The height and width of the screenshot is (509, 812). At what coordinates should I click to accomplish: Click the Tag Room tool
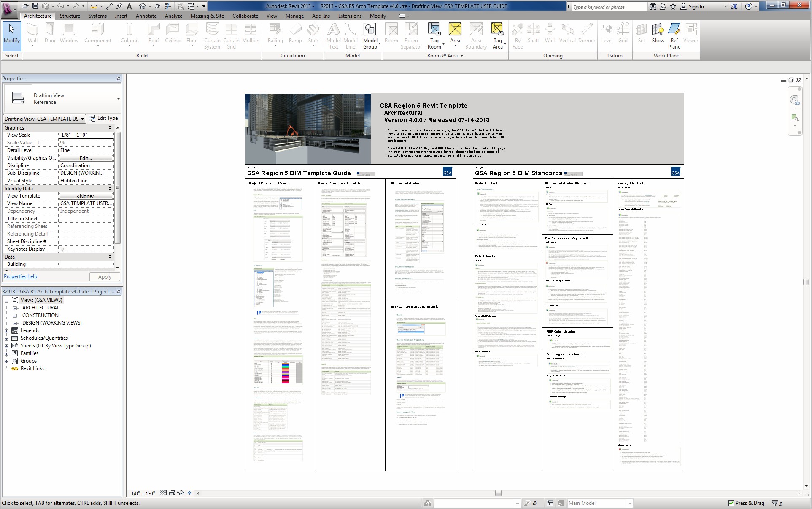pos(434,36)
